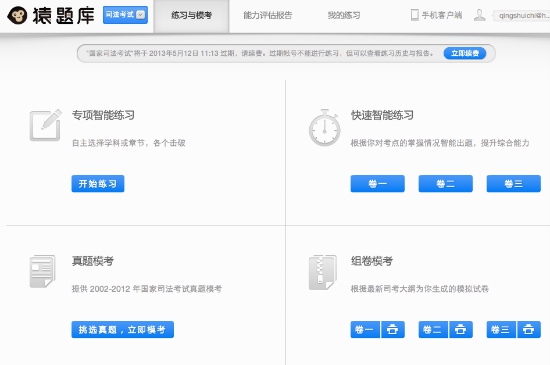Click the 组卷模考 heading
This screenshot has width=550, height=365.
coord(372,261)
